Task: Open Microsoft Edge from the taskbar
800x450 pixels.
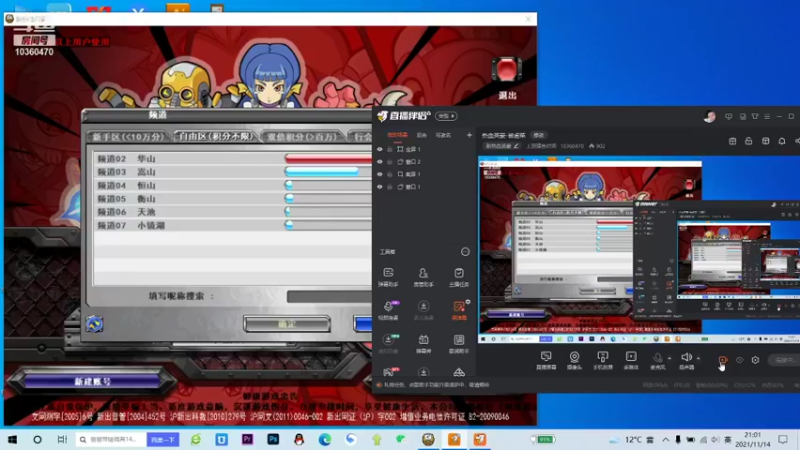Action: coord(324,439)
